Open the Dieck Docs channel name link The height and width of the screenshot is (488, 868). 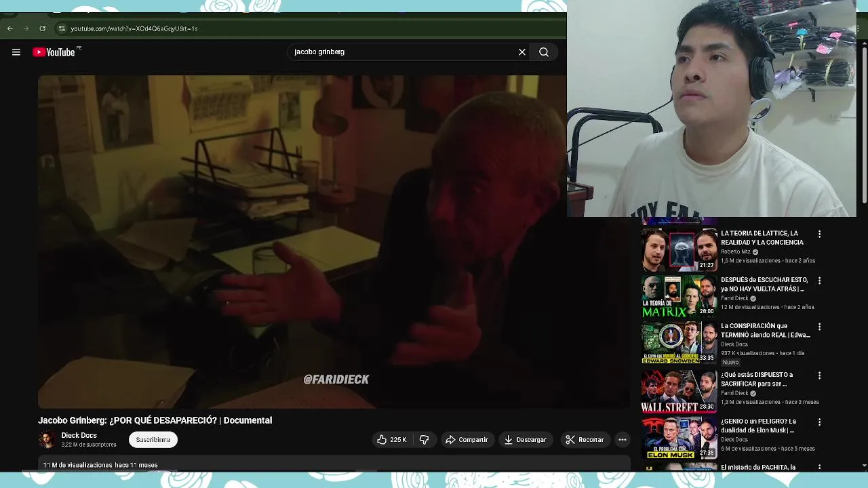pyautogui.click(x=79, y=436)
